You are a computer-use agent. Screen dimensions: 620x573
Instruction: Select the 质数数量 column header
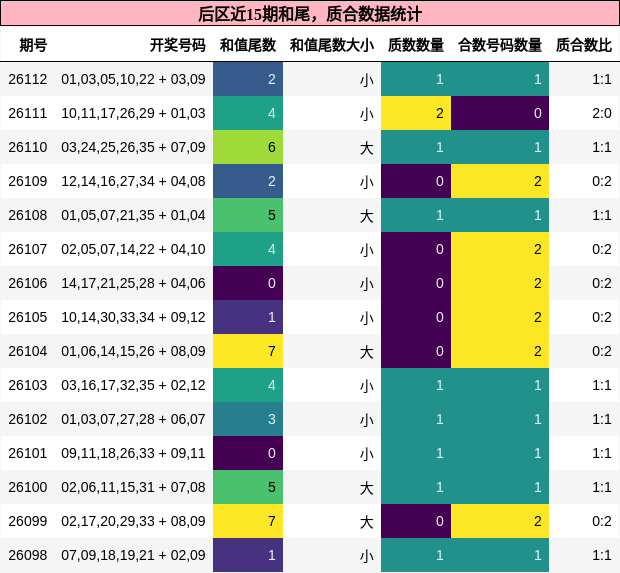point(416,45)
